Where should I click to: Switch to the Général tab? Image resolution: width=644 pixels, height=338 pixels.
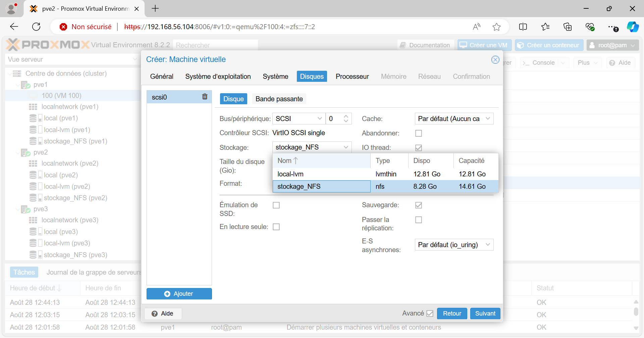pos(162,76)
